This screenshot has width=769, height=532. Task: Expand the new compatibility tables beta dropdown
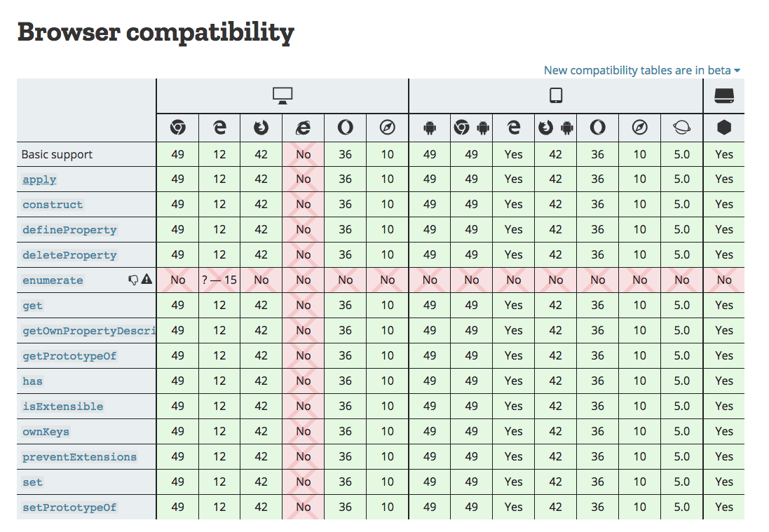(x=642, y=71)
